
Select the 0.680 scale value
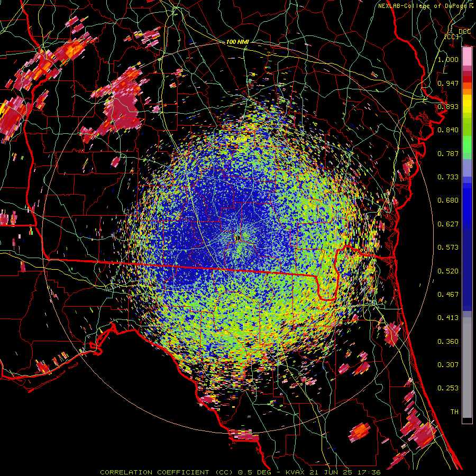point(448,200)
